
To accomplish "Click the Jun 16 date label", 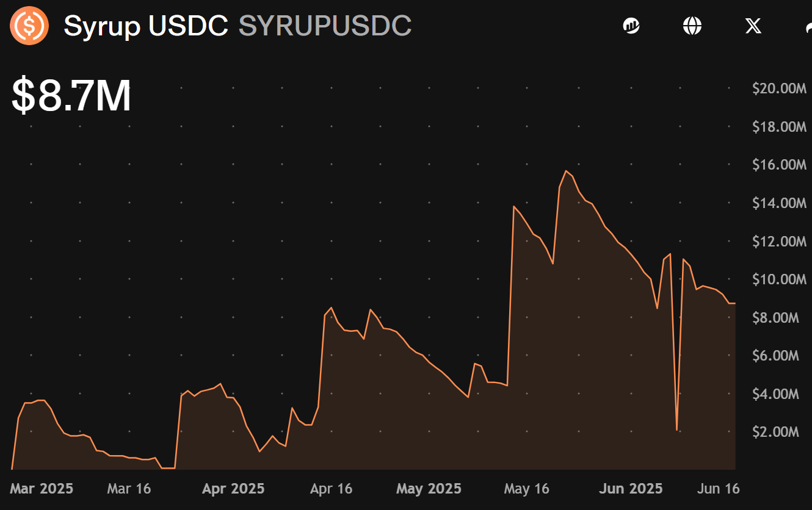I will [x=719, y=489].
